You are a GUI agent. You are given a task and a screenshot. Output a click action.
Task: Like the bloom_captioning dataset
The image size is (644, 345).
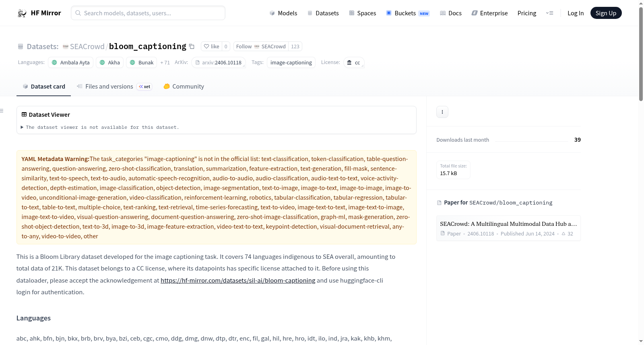(x=212, y=47)
